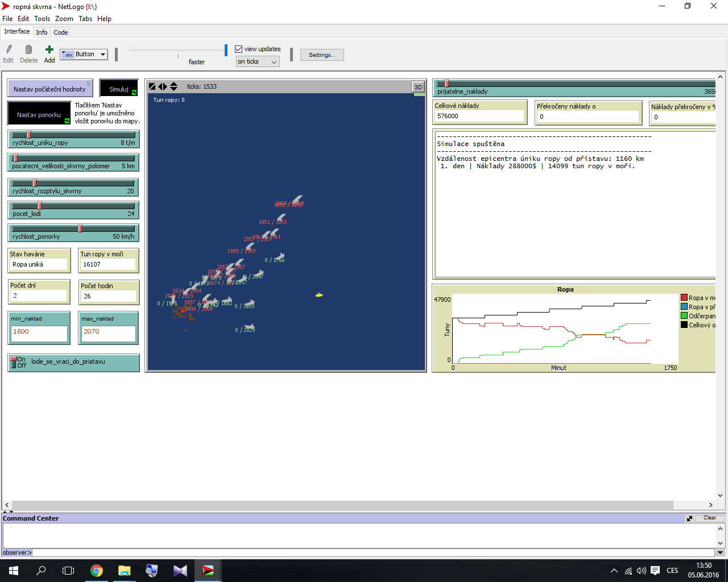Open the Tools menu

pyautogui.click(x=42, y=19)
